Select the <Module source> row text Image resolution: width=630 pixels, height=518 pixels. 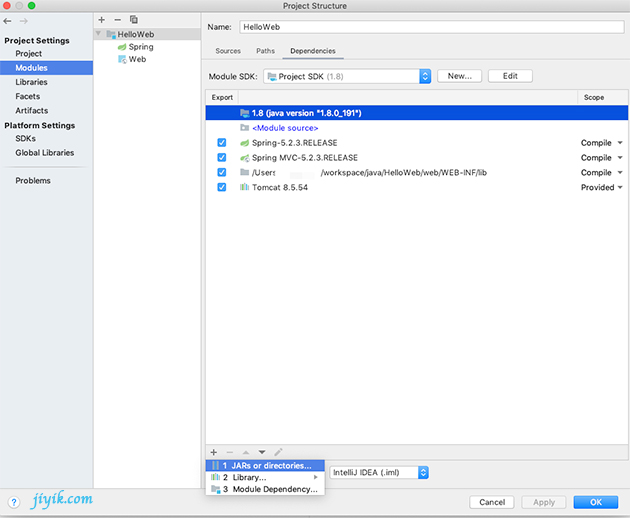(285, 128)
